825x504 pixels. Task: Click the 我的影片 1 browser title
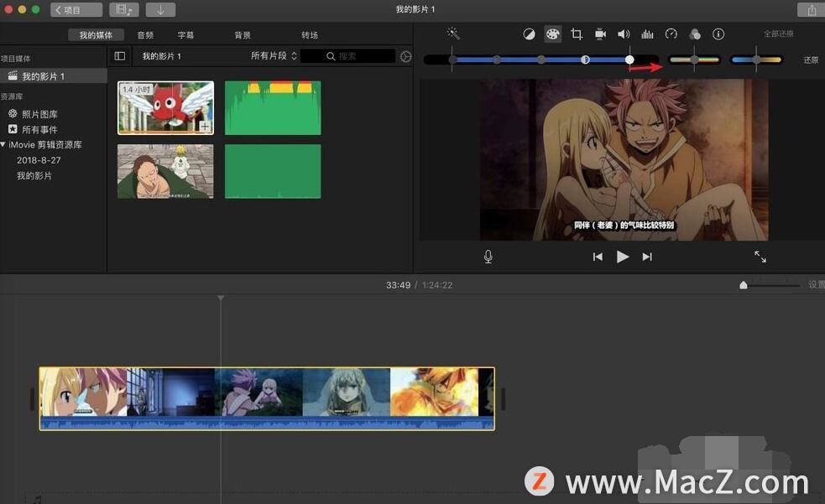pyautogui.click(x=161, y=56)
